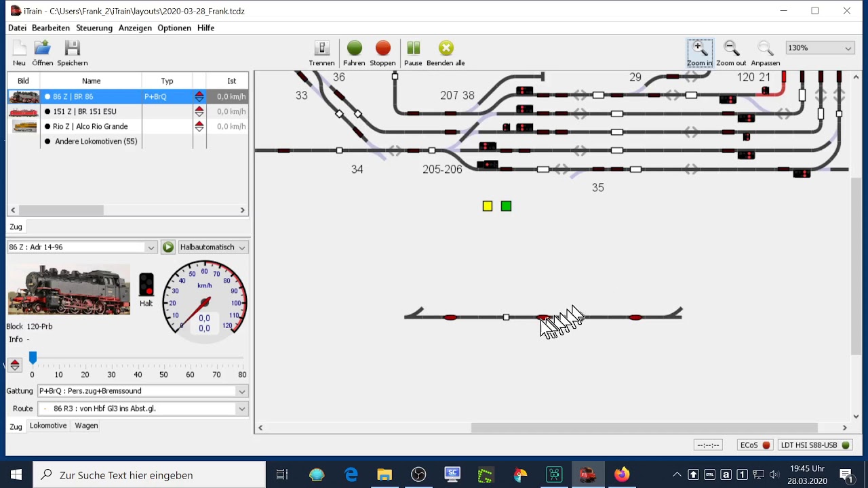868x488 pixels.
Task: Toggle direction arrows for BR 151 ESU row
Action: pyautogui.click(x=199, y=111)
